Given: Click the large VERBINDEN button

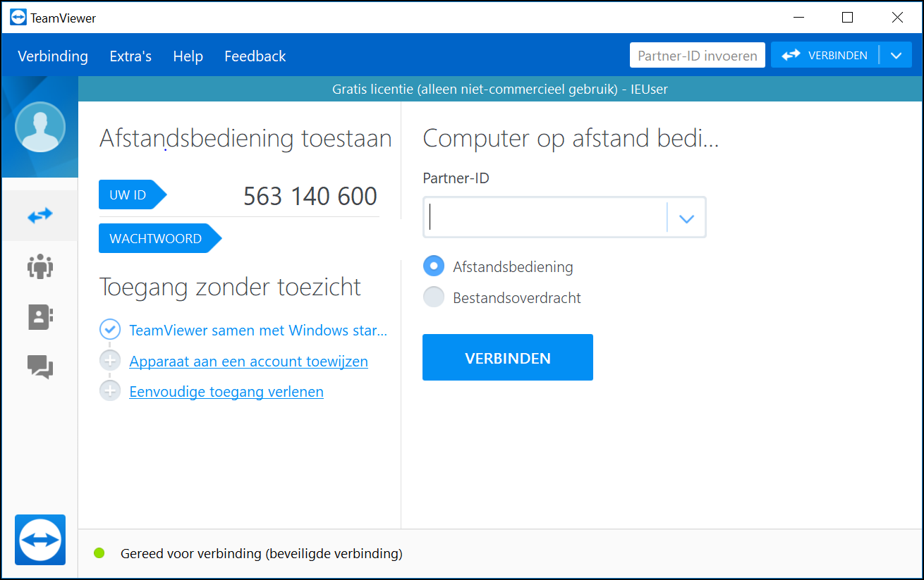Looking at the screenshot, I should pos(508,357).
